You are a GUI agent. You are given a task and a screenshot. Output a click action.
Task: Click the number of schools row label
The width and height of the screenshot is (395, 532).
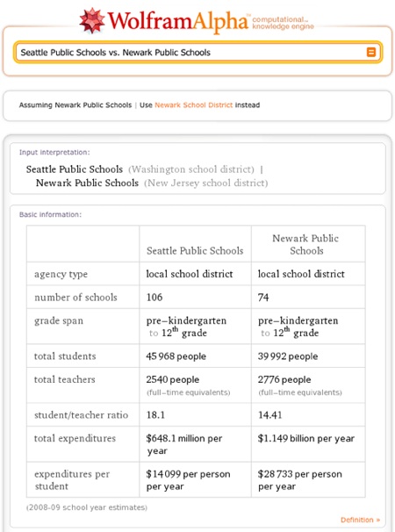click(75, 298)
